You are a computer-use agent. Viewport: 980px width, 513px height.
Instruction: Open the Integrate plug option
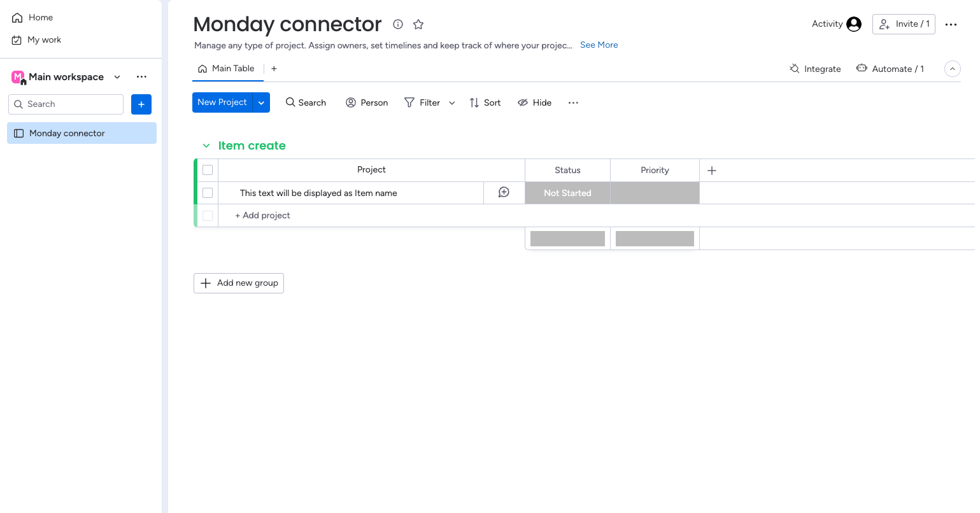coord(815,69)
